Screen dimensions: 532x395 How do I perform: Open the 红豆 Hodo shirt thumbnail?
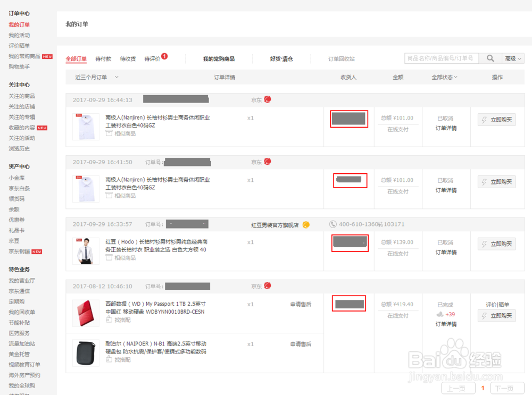coord(86,251)
